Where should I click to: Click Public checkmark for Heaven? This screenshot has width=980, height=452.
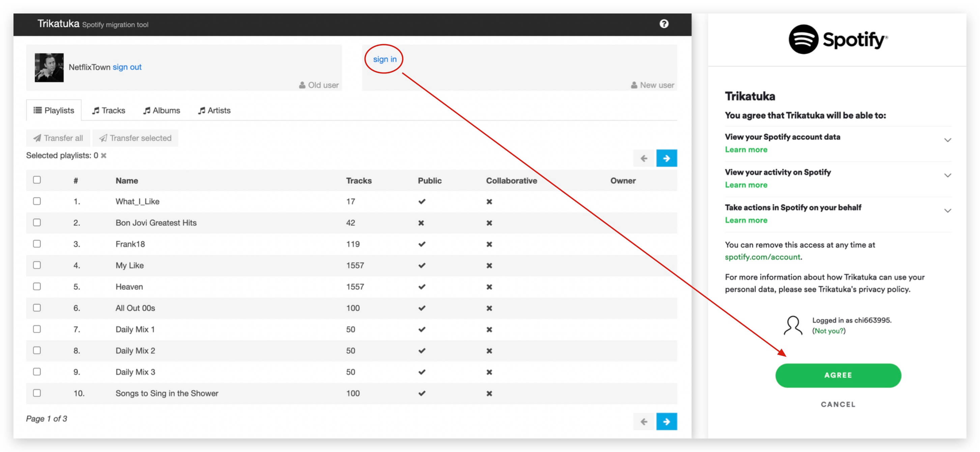[422, 286]
